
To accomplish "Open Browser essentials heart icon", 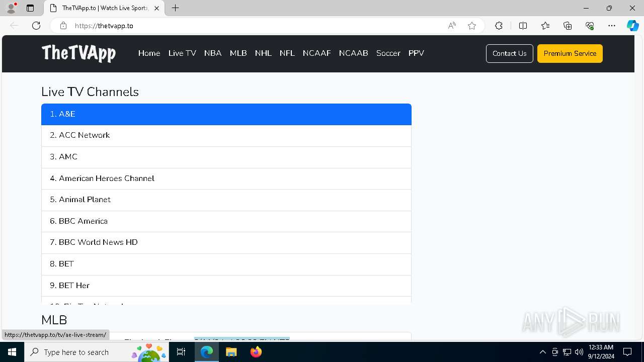I will pos(590,26).
